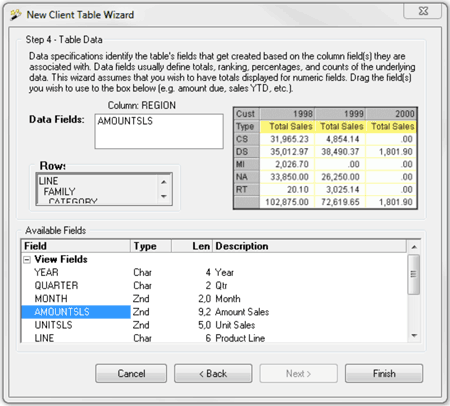Screen dimensions: 450x406
Task: Select the QUARTER field row
Action: tap(213, 285)
